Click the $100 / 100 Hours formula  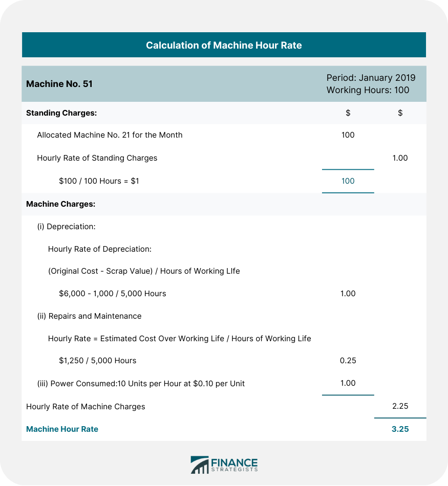[x=98, y=181]
